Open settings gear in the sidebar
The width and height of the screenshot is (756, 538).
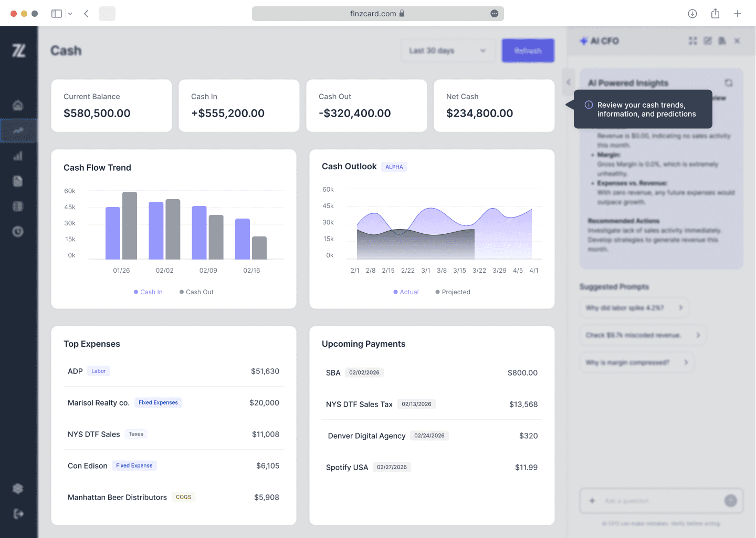click(18, 489)
